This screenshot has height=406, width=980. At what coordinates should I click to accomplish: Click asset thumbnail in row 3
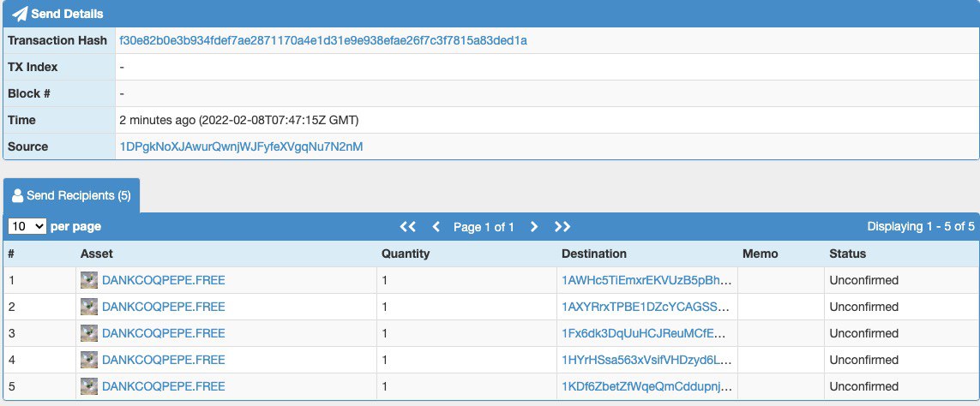[x=89, y=333]
